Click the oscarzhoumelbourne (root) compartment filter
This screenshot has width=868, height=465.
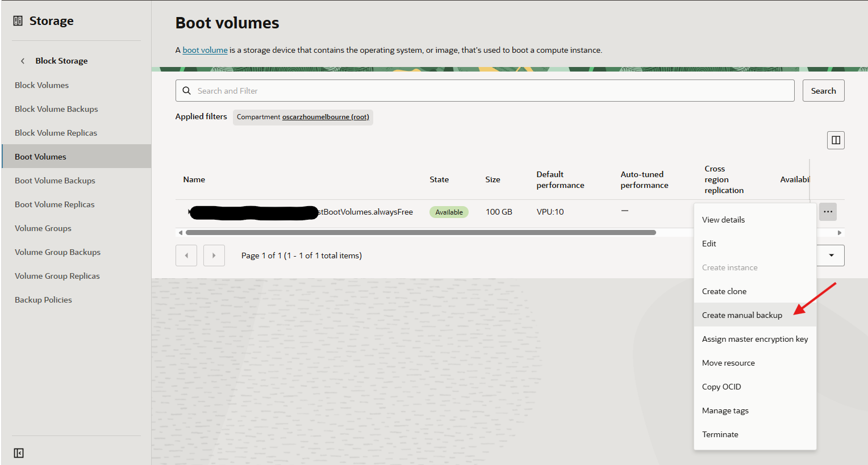click(x=325, y=117)
